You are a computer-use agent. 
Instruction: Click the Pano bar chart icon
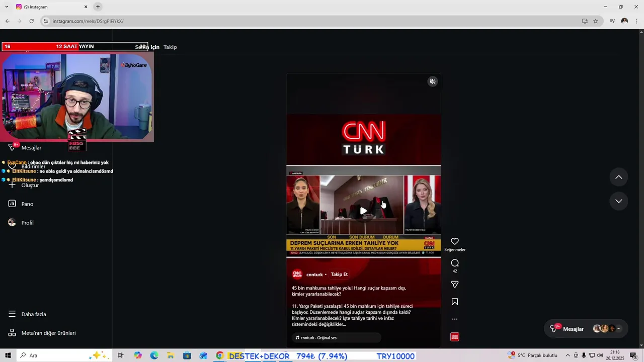click(x=12, y=204)
